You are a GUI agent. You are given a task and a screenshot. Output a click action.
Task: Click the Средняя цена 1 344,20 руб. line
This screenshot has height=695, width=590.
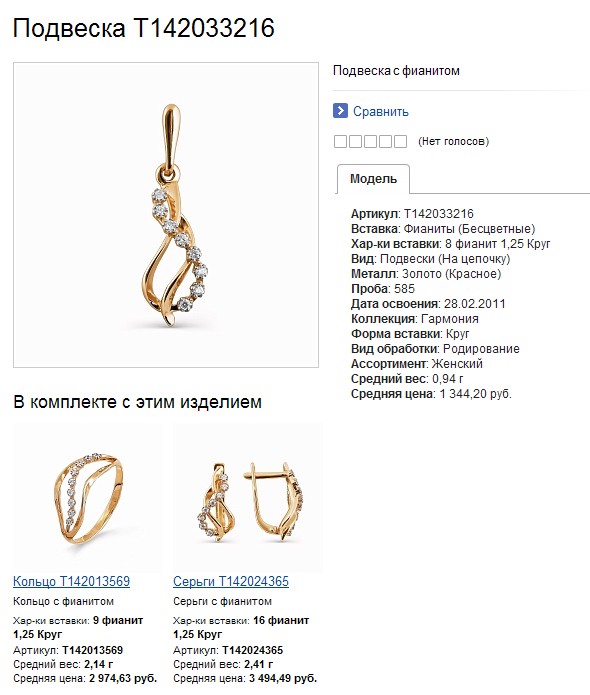pos(431,394)
